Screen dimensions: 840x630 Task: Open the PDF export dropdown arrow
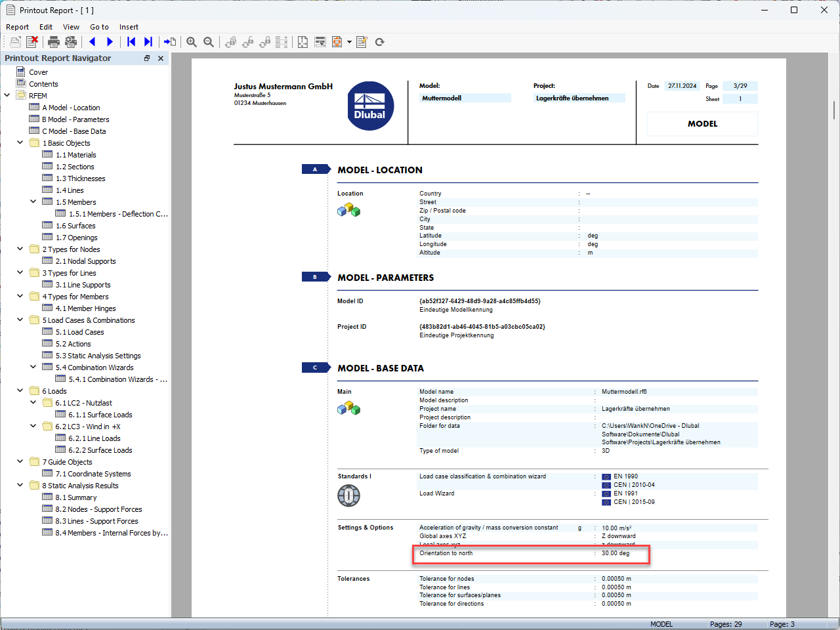click(x=348, y=42)
